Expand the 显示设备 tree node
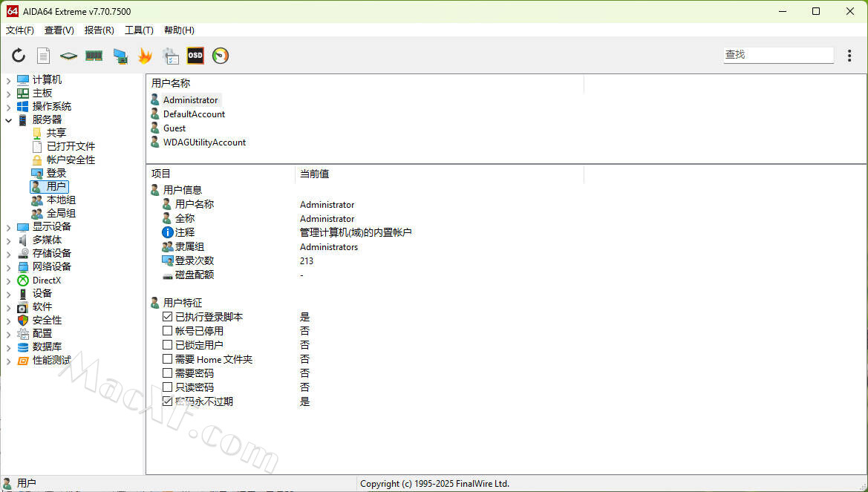 pos(8,227)
